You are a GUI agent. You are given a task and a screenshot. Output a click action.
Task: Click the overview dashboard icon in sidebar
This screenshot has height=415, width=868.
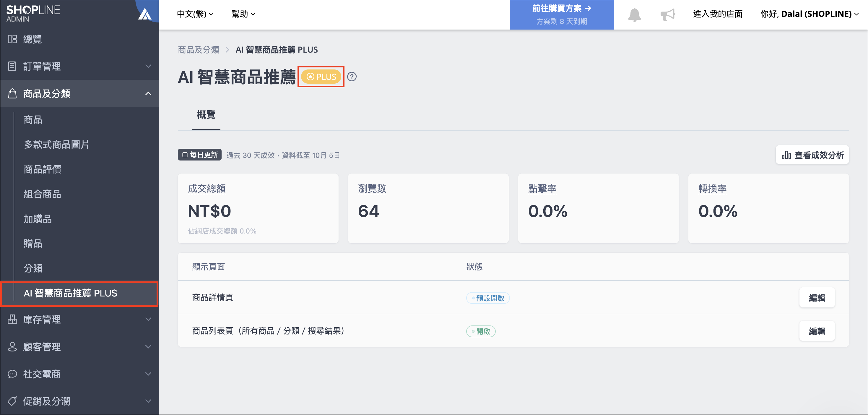12,39
